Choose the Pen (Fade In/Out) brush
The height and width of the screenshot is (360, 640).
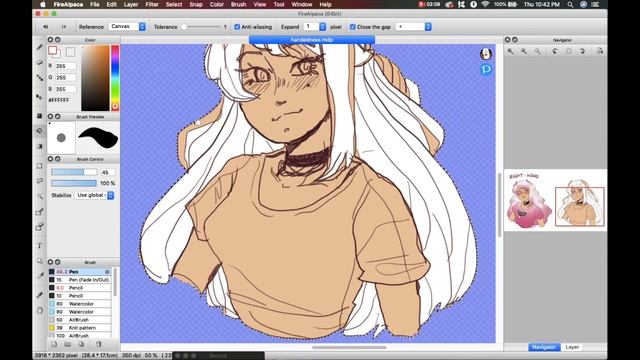coord(80,280)
